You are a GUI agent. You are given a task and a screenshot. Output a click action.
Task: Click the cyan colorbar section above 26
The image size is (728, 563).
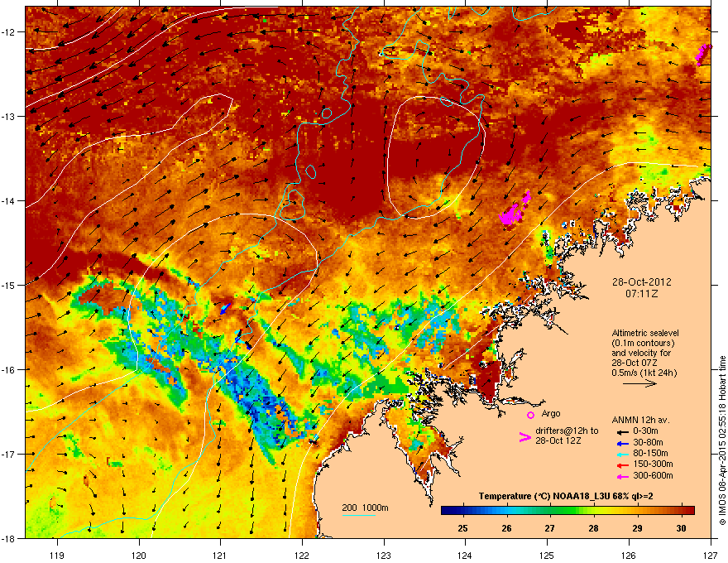click(507, 510)
